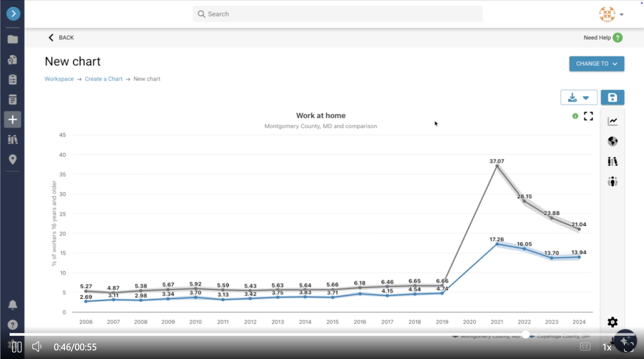
Task: Follow the Workspace breadcrumb link
Action: click(x=59, y=79)
